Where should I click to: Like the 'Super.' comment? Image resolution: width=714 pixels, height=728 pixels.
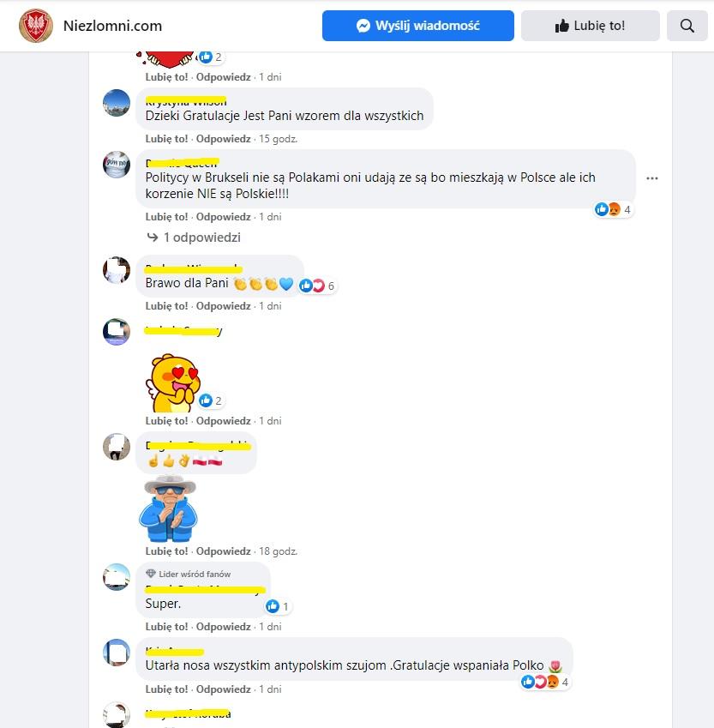click(x=166, y=627)
